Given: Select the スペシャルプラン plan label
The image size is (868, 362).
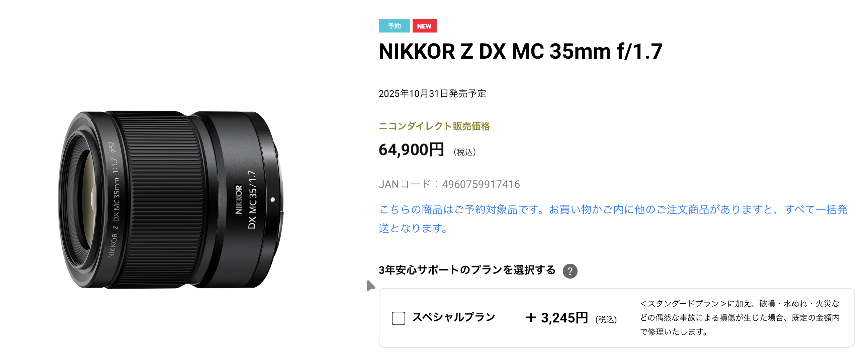Looking at the screenshot, I should [x=453, y=317].
